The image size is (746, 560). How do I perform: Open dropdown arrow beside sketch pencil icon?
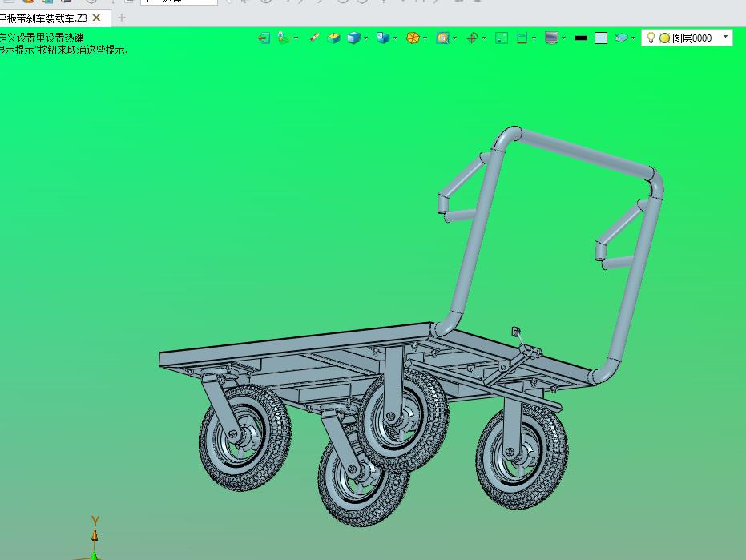pos(296,38)
